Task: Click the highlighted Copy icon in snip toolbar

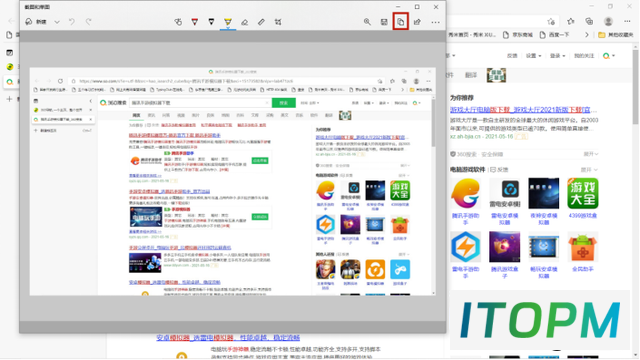Action: (x=400, y=22)
